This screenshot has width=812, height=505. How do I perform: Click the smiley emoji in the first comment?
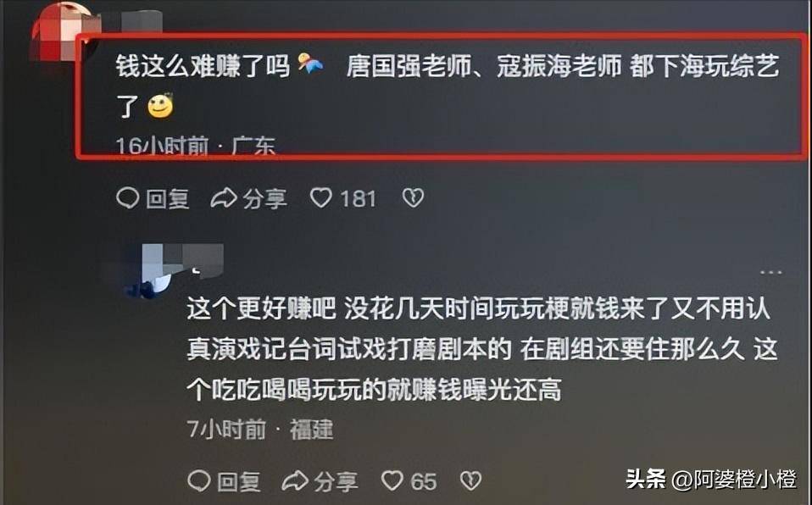160,106
